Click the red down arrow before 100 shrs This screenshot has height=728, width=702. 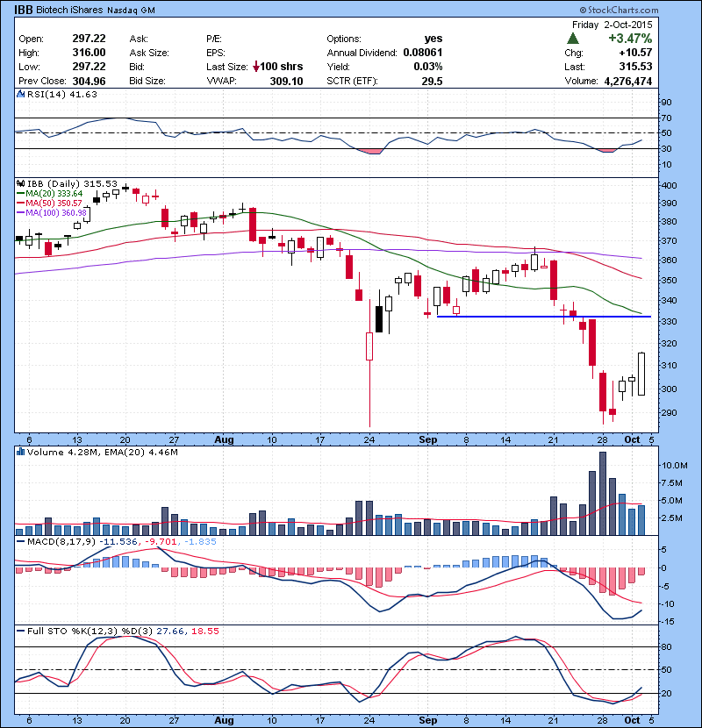(x=256, y=67)
